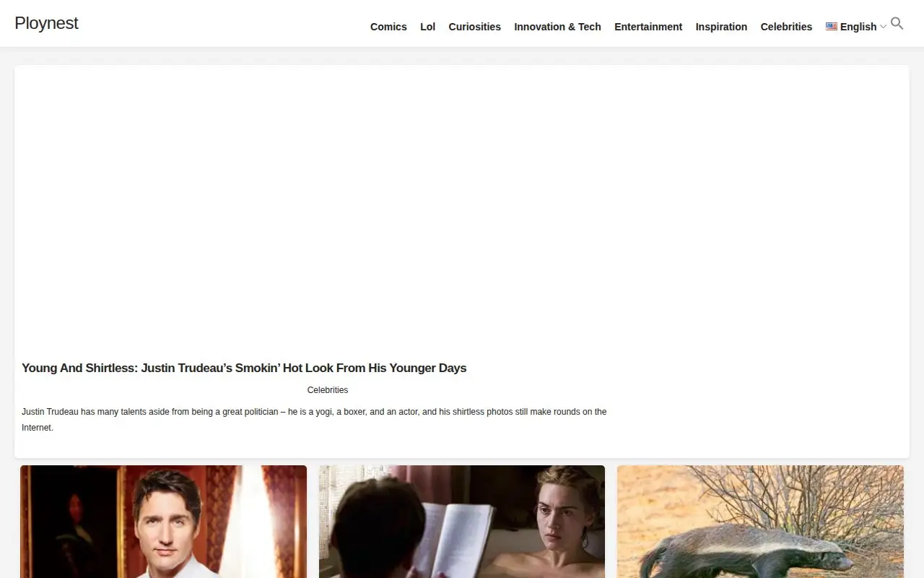Select the Entertainment menu item
The width and height of the screenshot is (924, 578).
pyautogui.click(x=648, y=27)
